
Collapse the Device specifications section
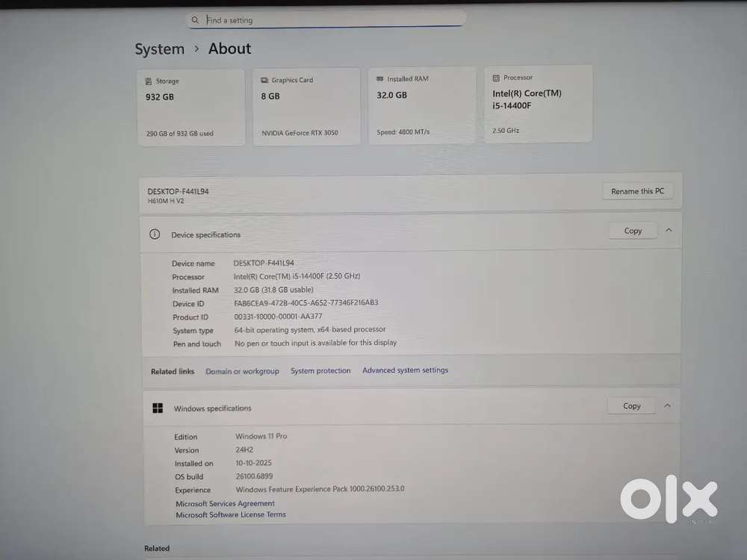(669, 231)
